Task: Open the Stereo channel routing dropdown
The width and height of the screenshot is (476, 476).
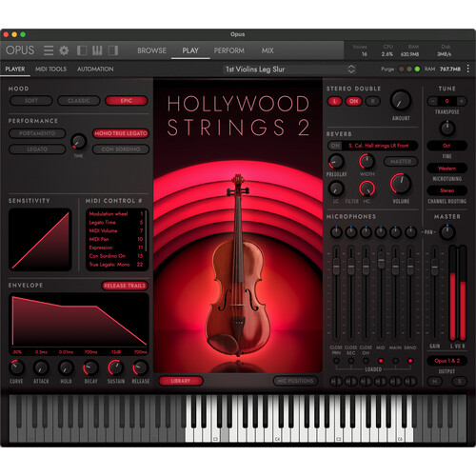Action: (x=446, y=190)
